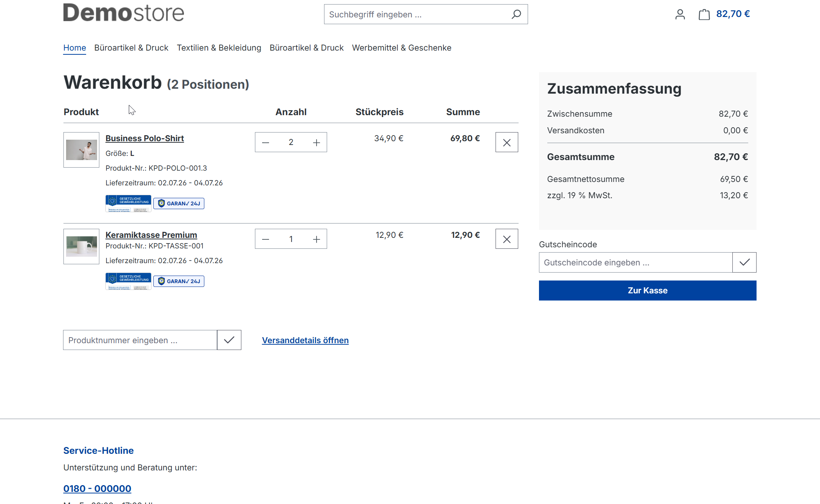Image resolution: width=820 pixels, height=504 pixels.
Task: Submit the Produktnummer checkmark button
Action: click(229, 340)
